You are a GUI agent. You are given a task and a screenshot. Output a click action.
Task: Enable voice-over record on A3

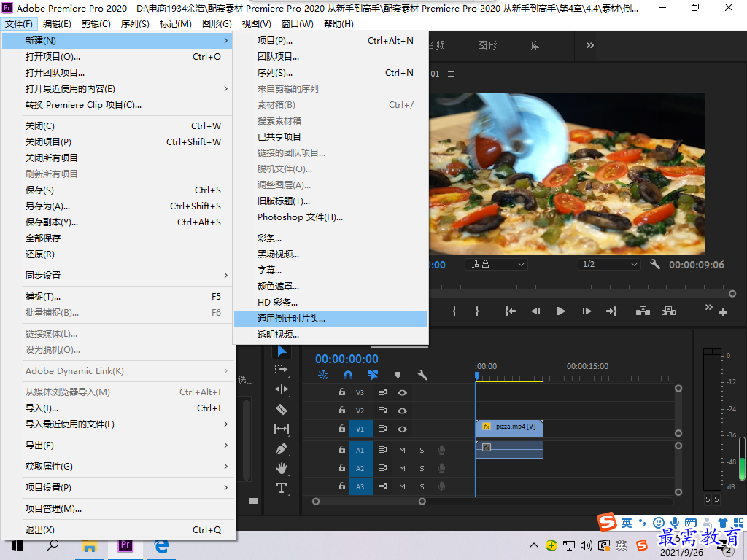click(x=441, y=486)
